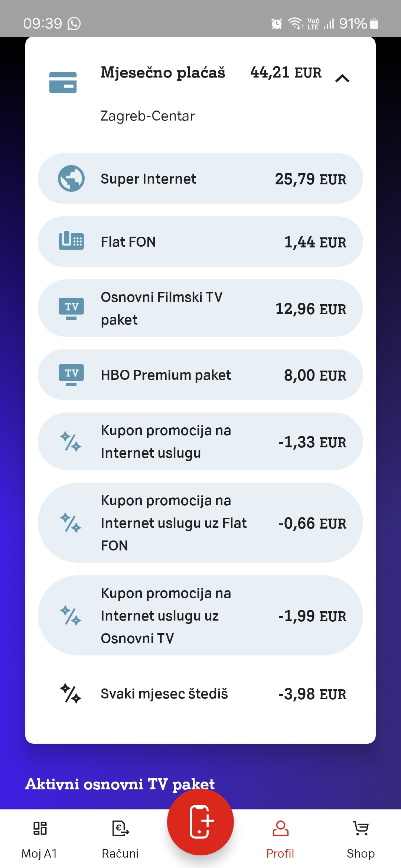Open the Flat FON service row

click(200, 241)
